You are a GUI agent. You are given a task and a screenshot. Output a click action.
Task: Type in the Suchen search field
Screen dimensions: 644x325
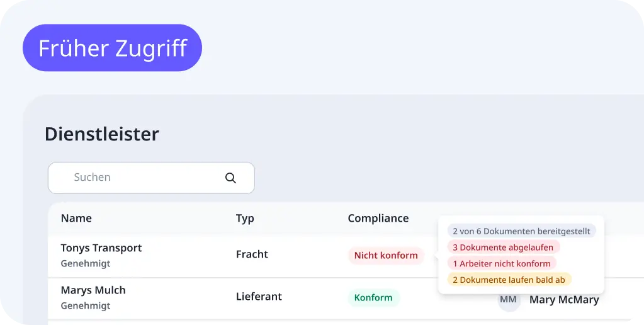click(x=145, y=178)
